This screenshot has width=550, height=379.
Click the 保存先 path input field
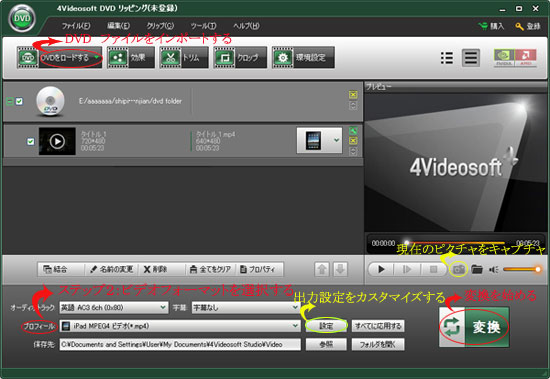click(180, 344)
